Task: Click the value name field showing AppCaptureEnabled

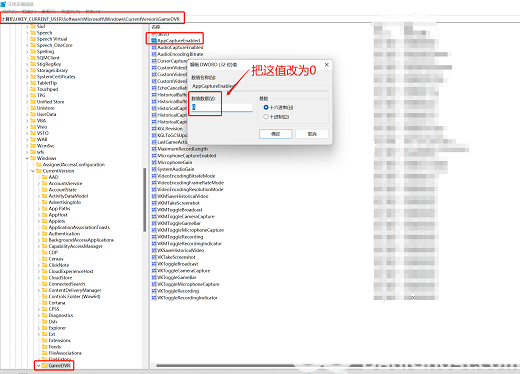Action: click(x=260, y=86)
